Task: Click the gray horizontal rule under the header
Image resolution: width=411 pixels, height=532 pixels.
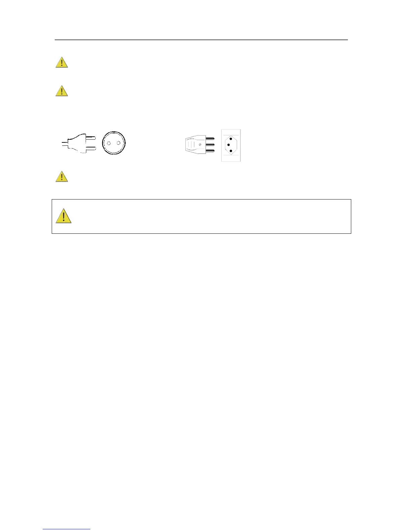Action: pyautogui.click(x=201, y=40)
